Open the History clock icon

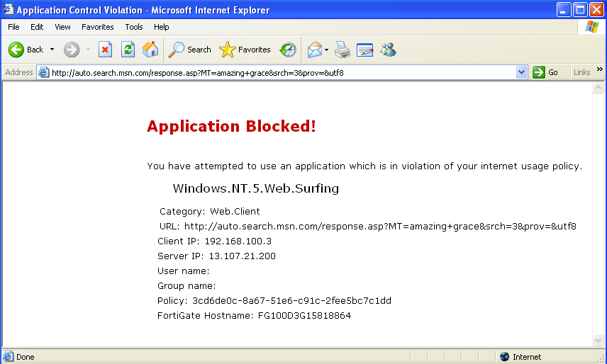coord(288,50)
